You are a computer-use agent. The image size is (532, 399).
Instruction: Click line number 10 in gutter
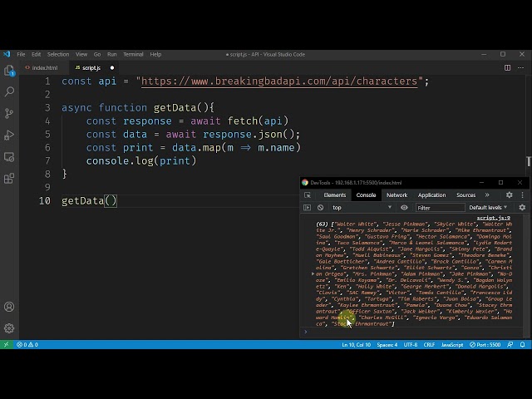point(44,201)
